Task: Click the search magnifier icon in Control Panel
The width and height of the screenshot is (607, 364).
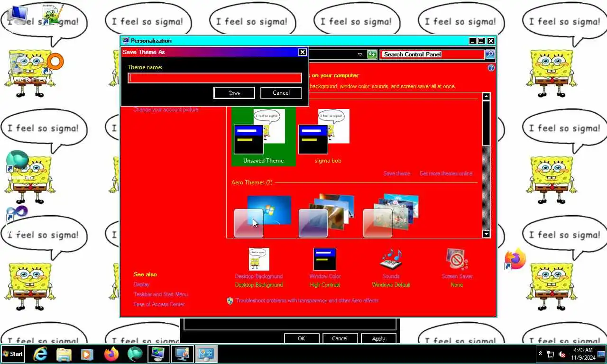Action: point(490,55)
